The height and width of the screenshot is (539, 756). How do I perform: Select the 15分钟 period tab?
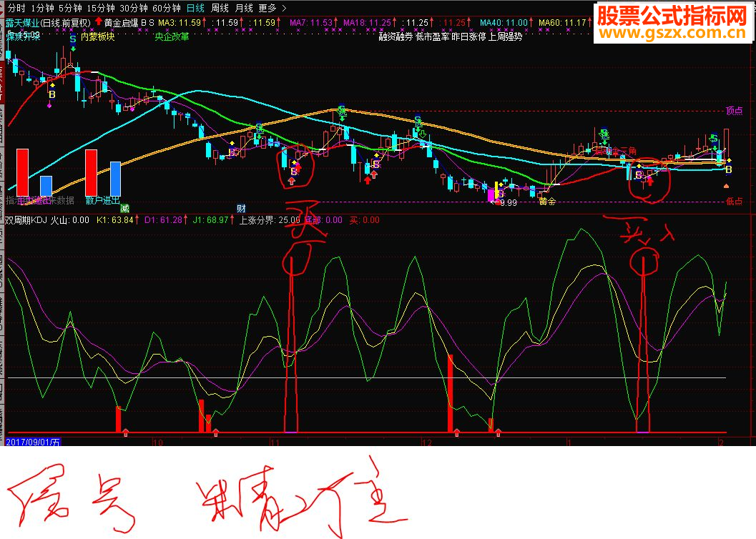[101, 8]
